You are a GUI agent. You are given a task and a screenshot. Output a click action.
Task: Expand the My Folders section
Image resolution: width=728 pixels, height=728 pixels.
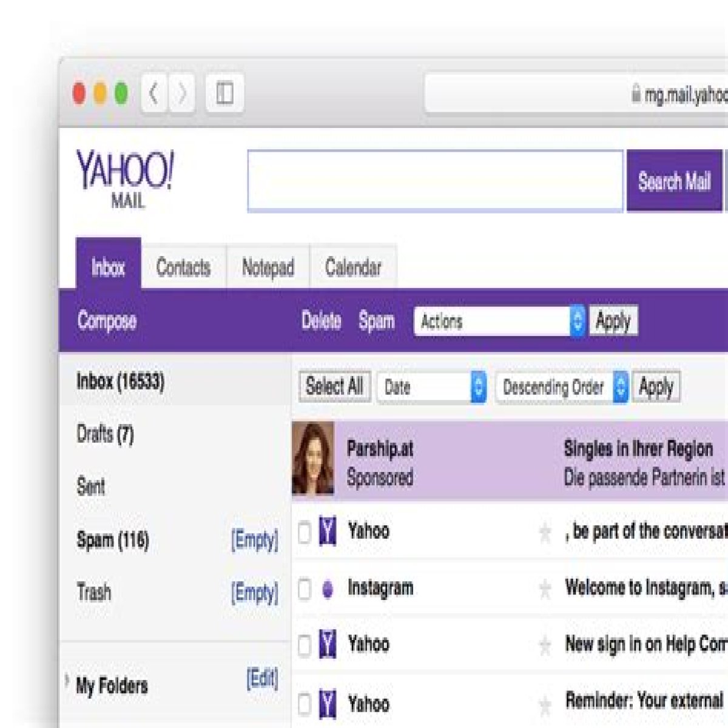67,681
